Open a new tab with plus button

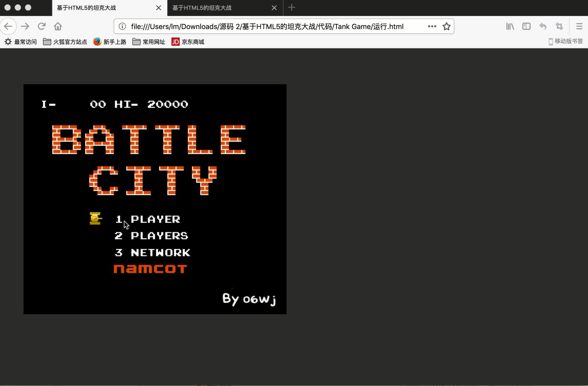[x=291, y=8]
